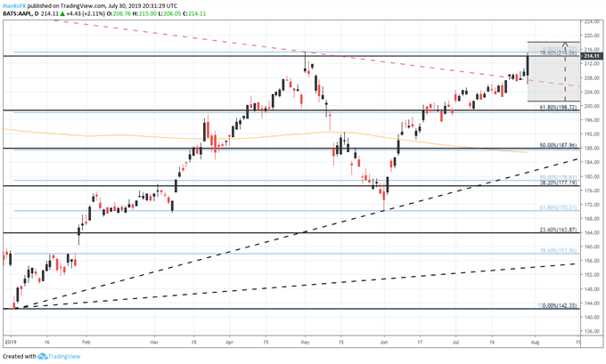Click the Mar date axis label

[x=154, y=342]
